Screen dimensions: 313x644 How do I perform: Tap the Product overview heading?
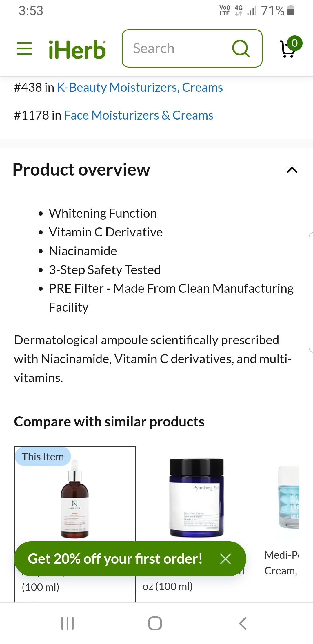81,170
